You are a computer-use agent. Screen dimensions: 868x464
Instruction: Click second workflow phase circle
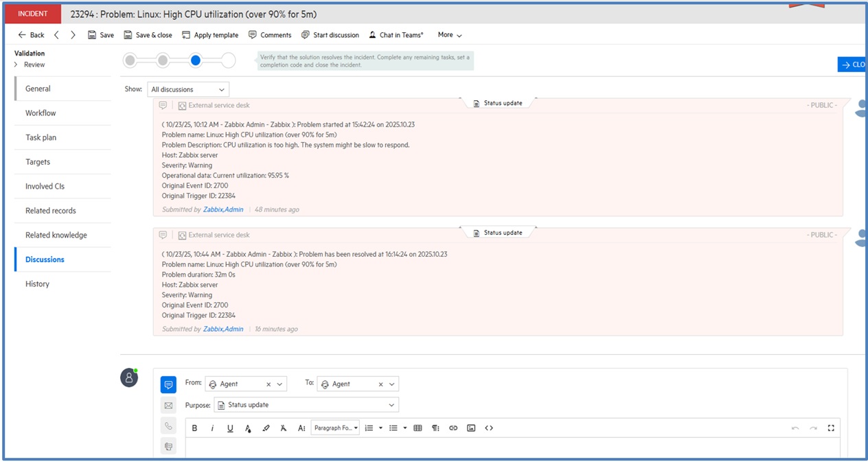click(x=163, y=60)
